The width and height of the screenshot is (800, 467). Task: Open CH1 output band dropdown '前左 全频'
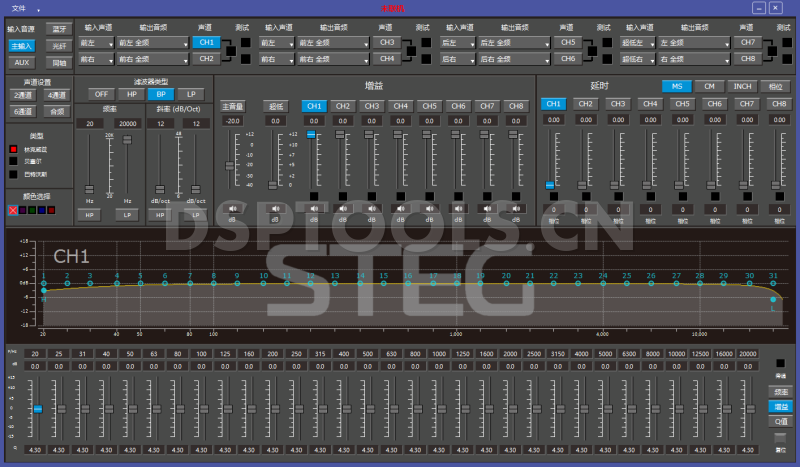(153, 43)
